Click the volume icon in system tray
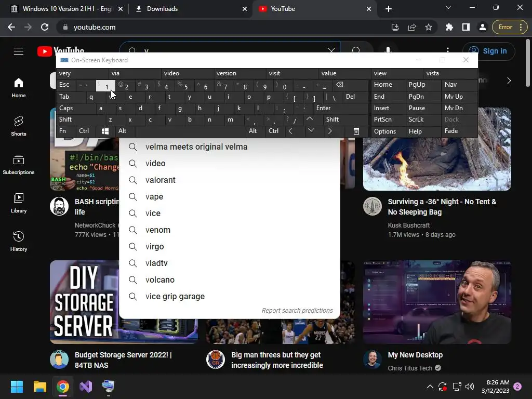This screenshot has height=399, width=532. pos(470,387)
